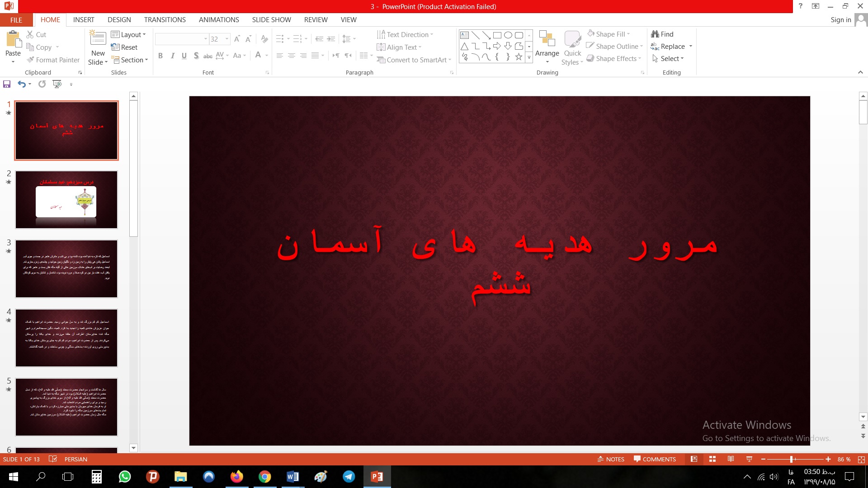The image size is (868, 488).
Task: Click the Undo arrow icon
Action: [x=21, y=84]
